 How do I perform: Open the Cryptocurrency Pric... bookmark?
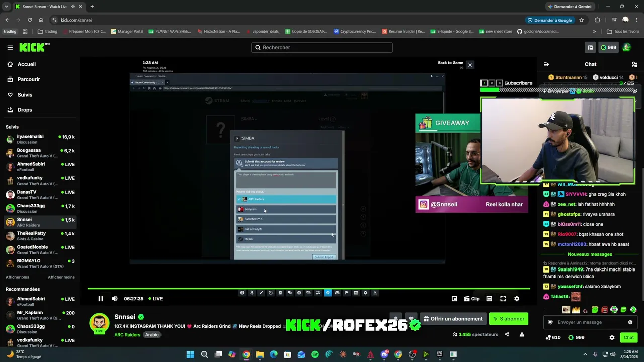point(355,31)
